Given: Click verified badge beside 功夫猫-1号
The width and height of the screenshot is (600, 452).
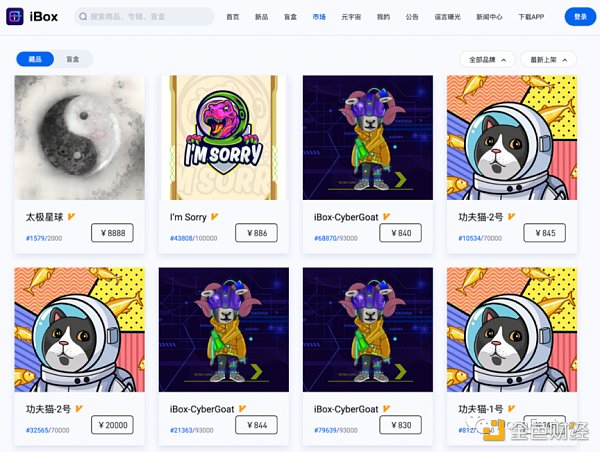Looking at the screenshot, I should [x=511, y=409].
